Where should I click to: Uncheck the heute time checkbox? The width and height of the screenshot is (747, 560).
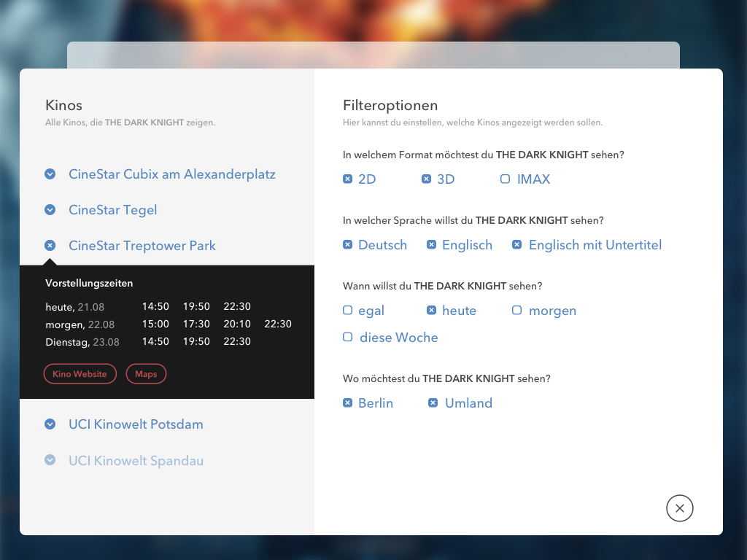[432, 311]
